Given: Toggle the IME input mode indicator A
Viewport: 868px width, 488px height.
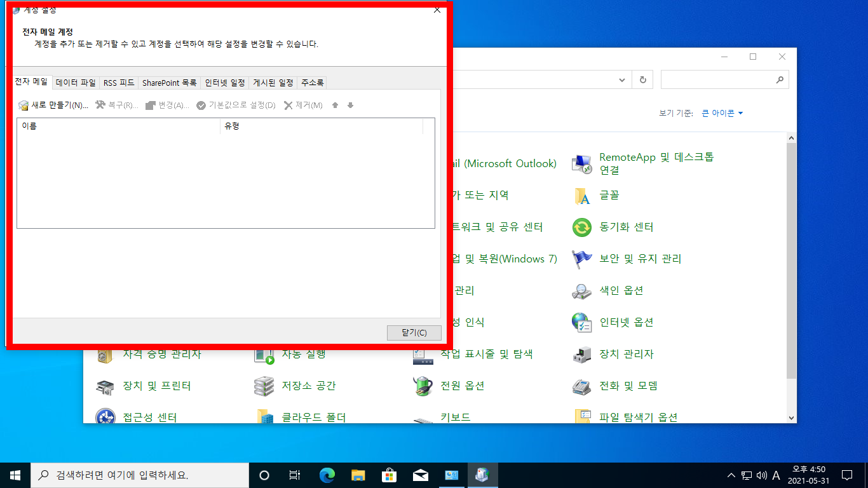Looking at the screenshot, I should (776, 475).
